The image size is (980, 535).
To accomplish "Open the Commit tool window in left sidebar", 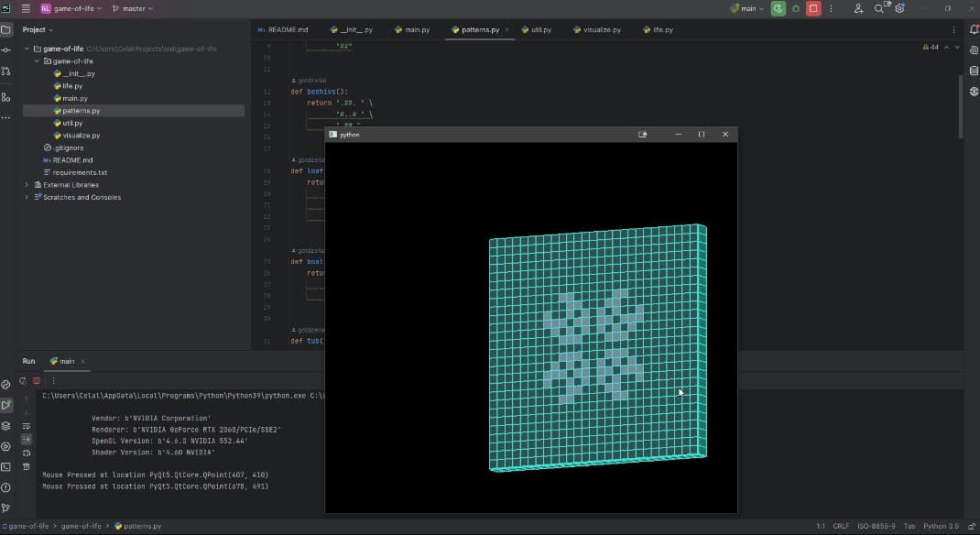I will (6, 49).
